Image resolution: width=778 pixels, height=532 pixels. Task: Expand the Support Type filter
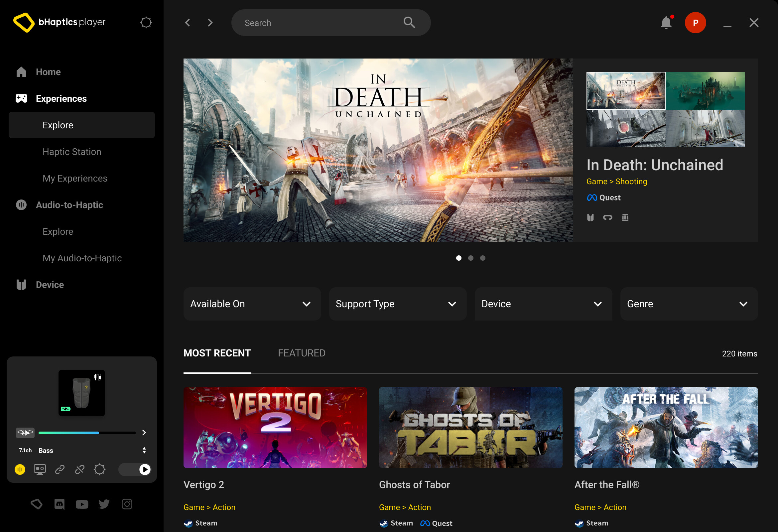pos(397,304)
